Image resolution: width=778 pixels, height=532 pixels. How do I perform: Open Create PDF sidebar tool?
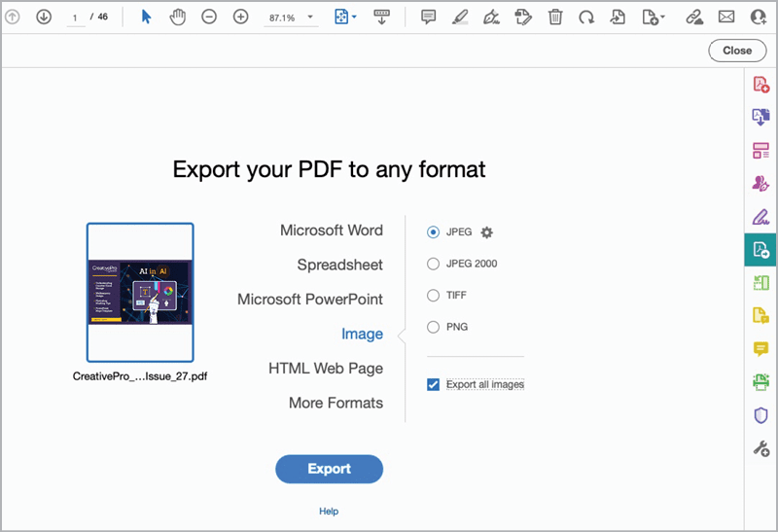coord(761,85)
